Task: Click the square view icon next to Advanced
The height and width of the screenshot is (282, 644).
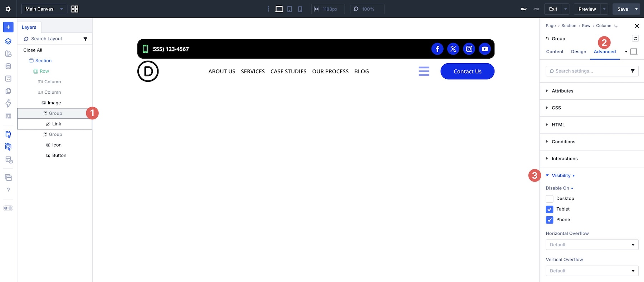Action: pos(634,51)
